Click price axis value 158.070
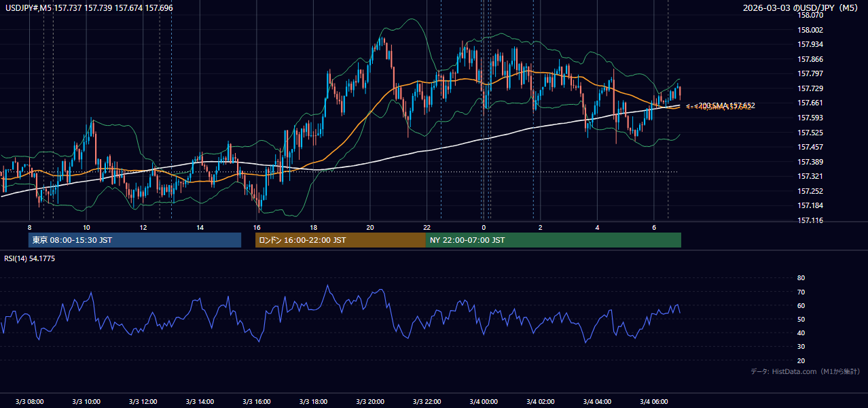 810,15
